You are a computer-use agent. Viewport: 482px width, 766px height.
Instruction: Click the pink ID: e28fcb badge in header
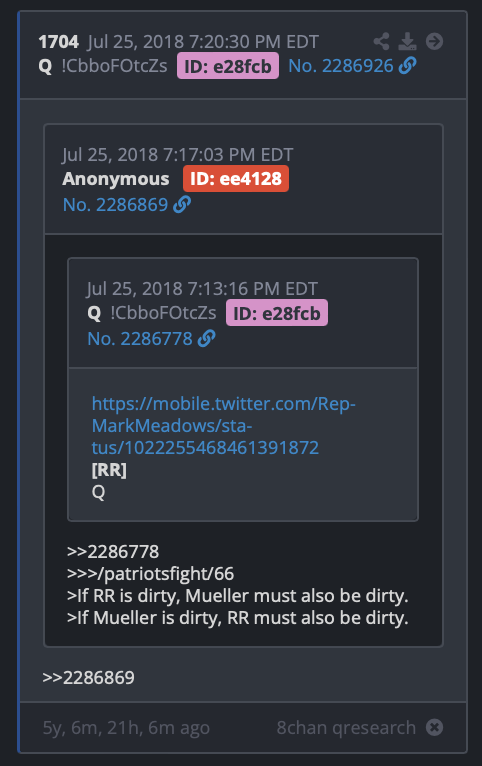228,66
